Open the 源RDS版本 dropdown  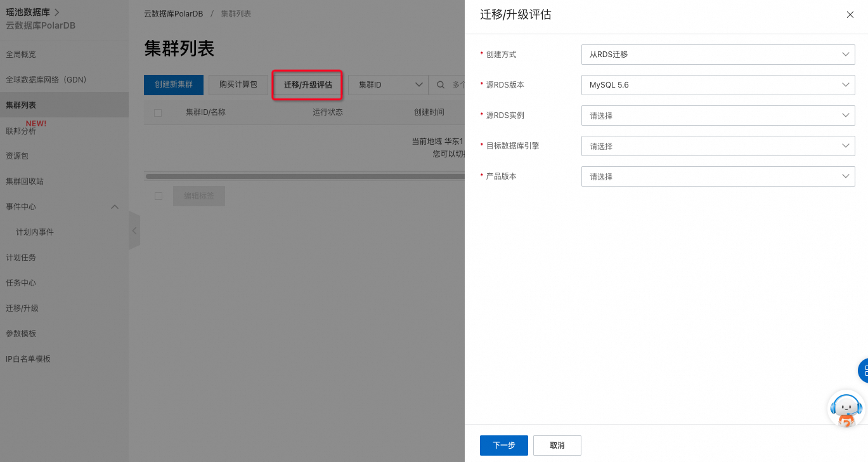click(x=718, y=85)
